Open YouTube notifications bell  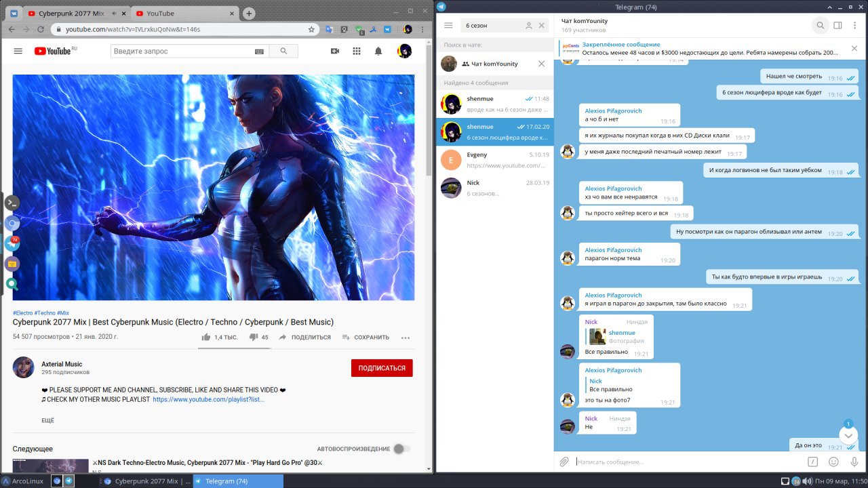tap(378, 51)
